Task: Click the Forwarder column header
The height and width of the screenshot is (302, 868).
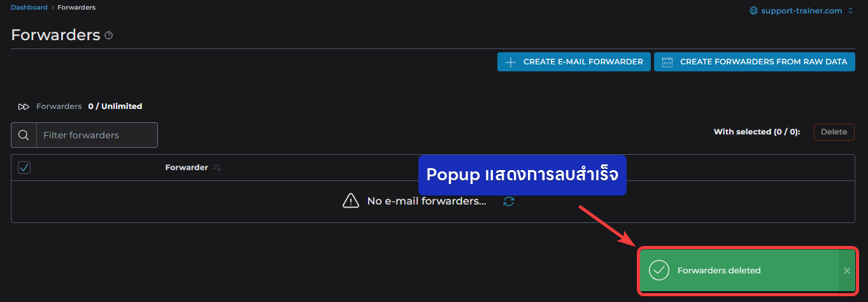Action: tap(187, 168)
